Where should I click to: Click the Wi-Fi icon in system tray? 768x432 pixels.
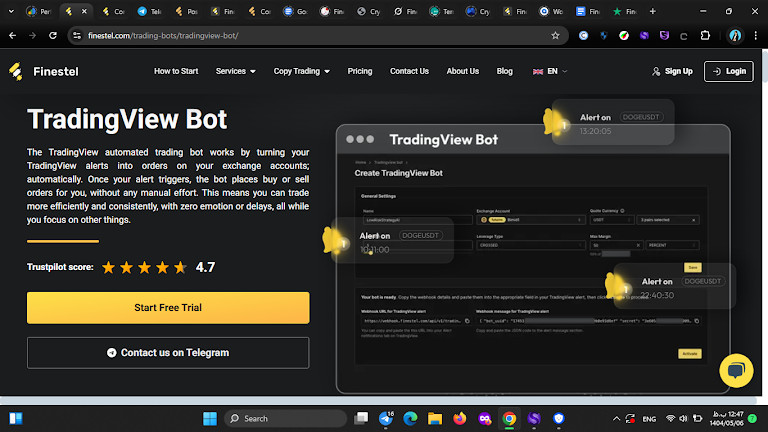point(671,419)
